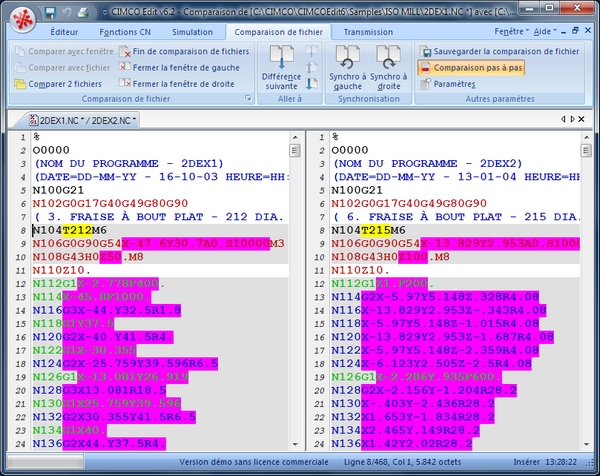Click highlighted T215 in right pane
Image resolution: width=600 pixels, height=476 pixels.
[376, 230]
